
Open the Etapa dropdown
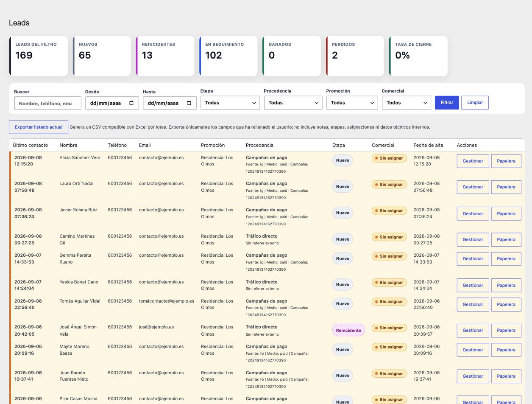(230, 103)
